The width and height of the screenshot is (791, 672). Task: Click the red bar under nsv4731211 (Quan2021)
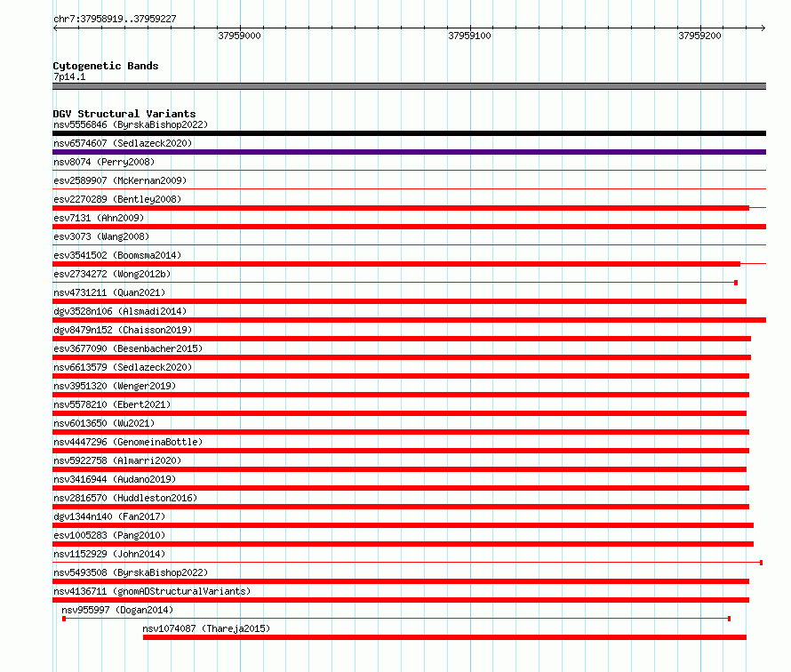tap(400, 301)
